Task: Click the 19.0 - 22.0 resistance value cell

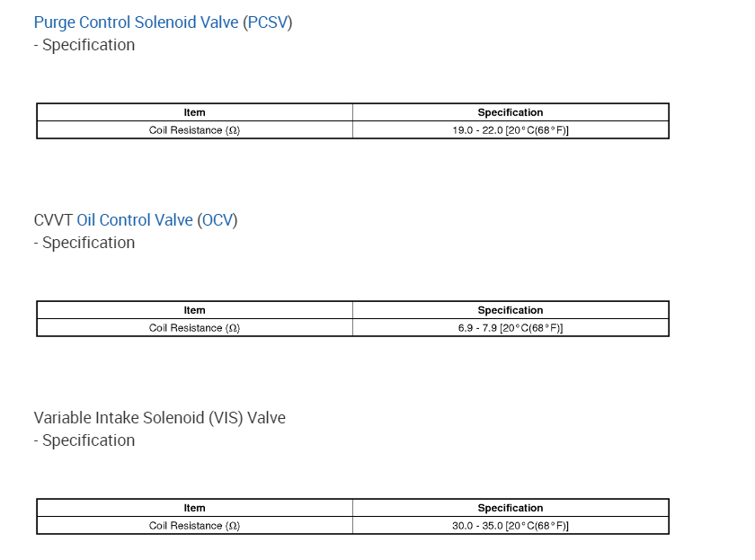Action: 511,130
